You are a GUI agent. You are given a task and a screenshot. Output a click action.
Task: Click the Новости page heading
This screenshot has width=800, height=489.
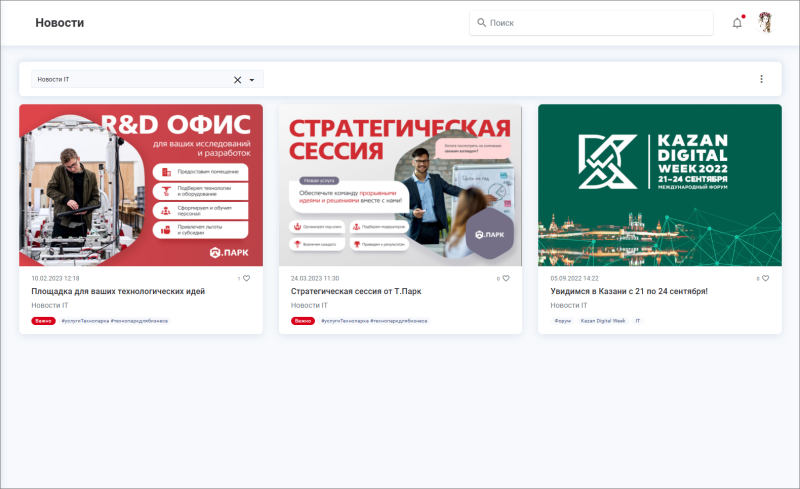click(x=60, y=23)
